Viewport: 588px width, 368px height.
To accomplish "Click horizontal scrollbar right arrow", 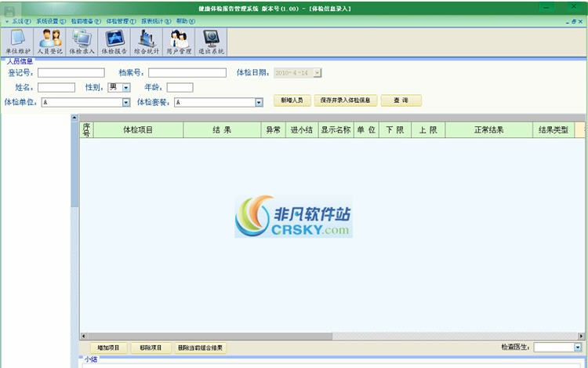I will coord(581,336).
